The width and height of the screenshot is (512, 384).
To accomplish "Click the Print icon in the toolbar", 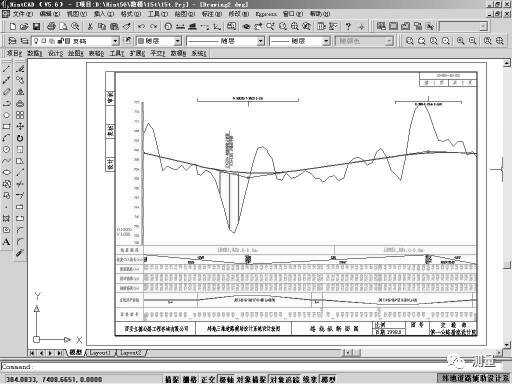I will 51,26.
